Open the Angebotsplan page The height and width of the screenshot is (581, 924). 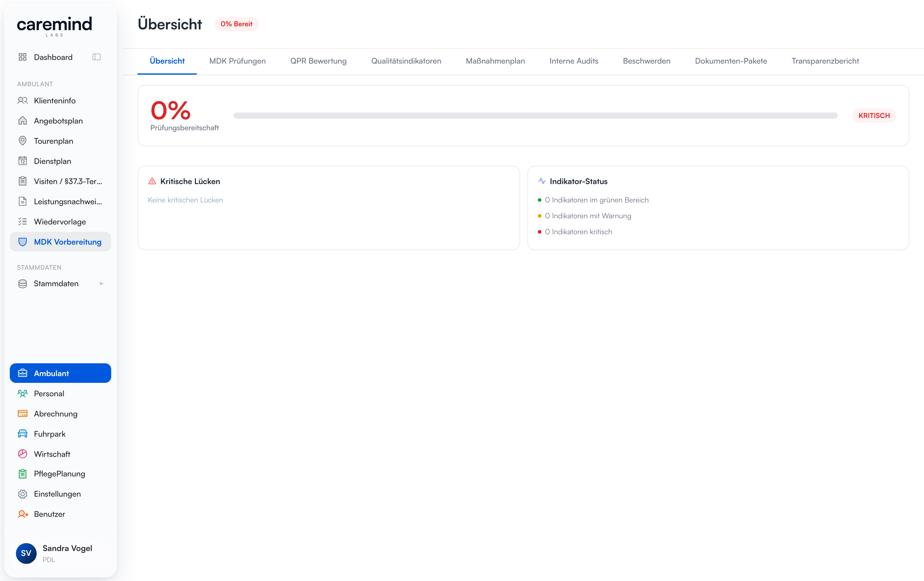[x=61, y=120]
